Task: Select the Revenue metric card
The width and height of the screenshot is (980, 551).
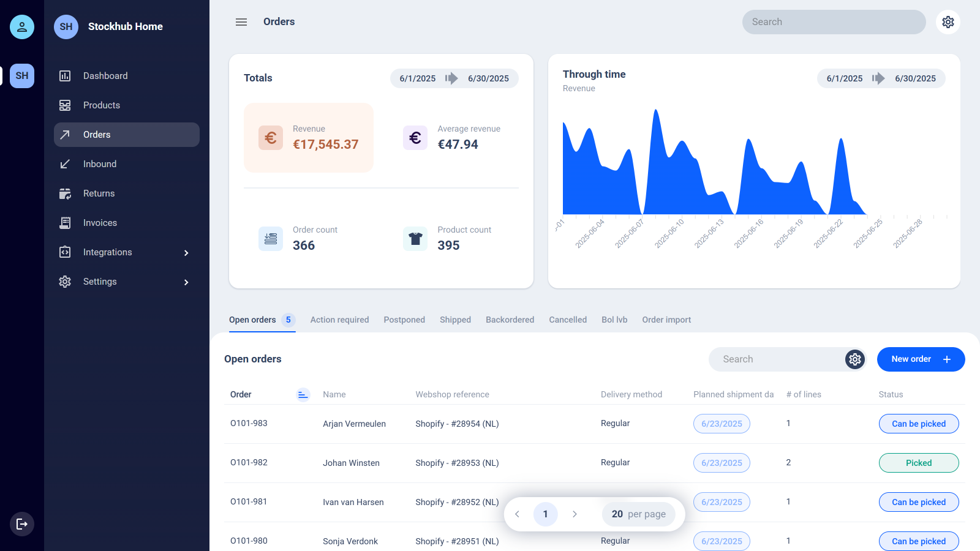Action: pyautogui.click(x=309, y=138)
